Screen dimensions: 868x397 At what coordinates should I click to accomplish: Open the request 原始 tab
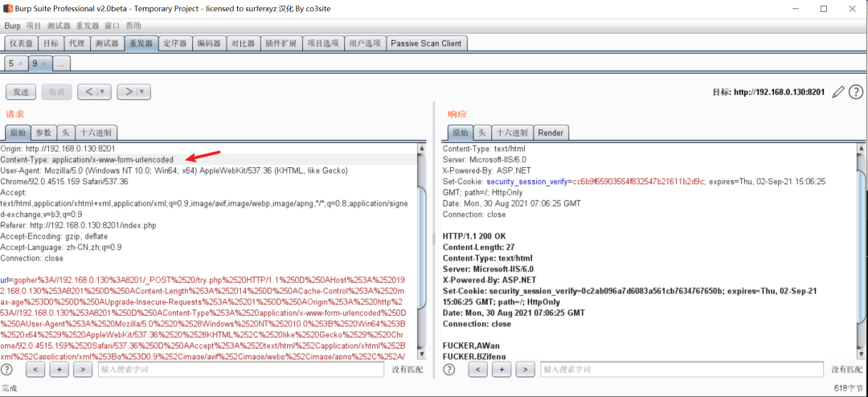click(18, 133)
